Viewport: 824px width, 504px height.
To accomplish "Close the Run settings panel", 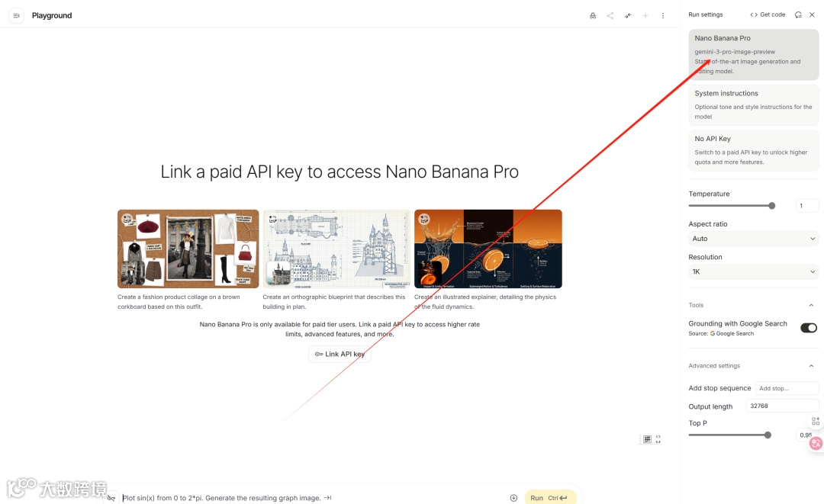I will tap(812, 14).
